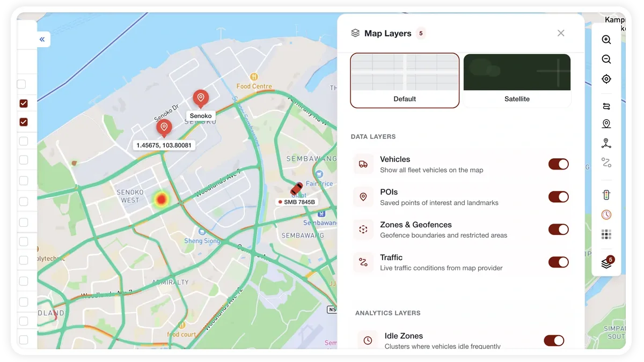Select the POI pin tool in map toolbar
This screenshot has height=362, width=644.
coord(606,124)
